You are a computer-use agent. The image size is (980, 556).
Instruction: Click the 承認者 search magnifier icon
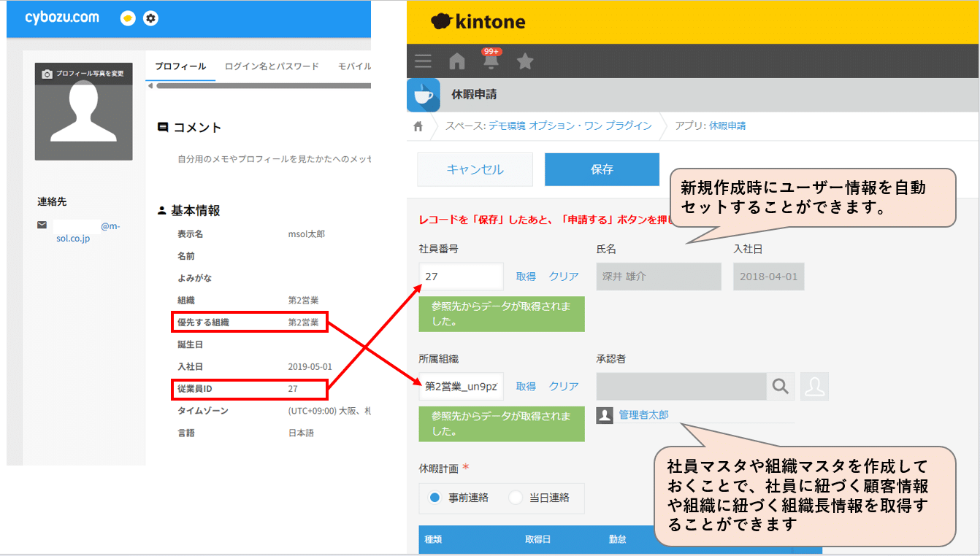click(781, 387)
